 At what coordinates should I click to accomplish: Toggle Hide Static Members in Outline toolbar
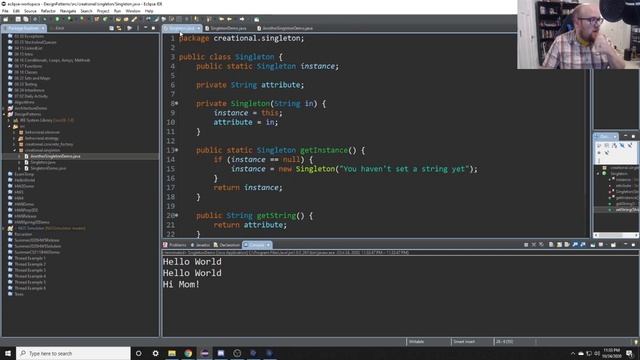[630, 145]
